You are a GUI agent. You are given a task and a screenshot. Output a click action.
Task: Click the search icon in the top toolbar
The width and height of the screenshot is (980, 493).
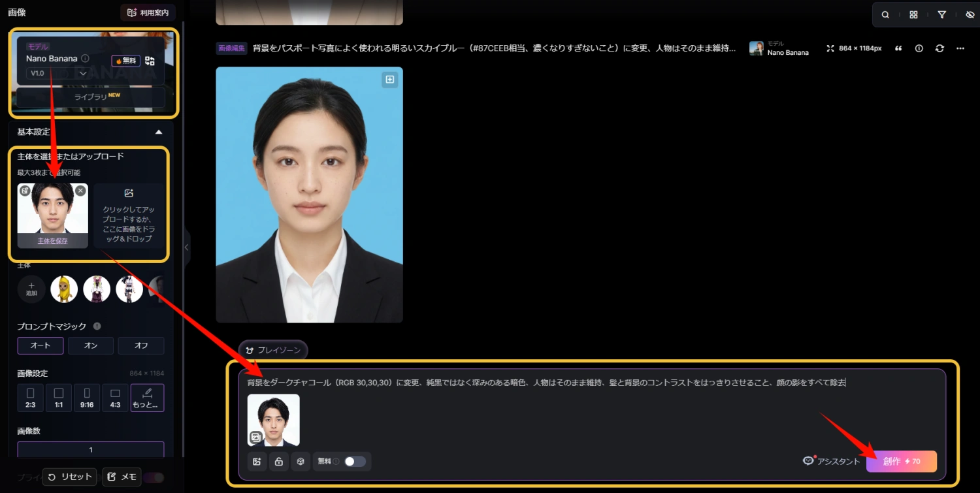tap(885, 14)
